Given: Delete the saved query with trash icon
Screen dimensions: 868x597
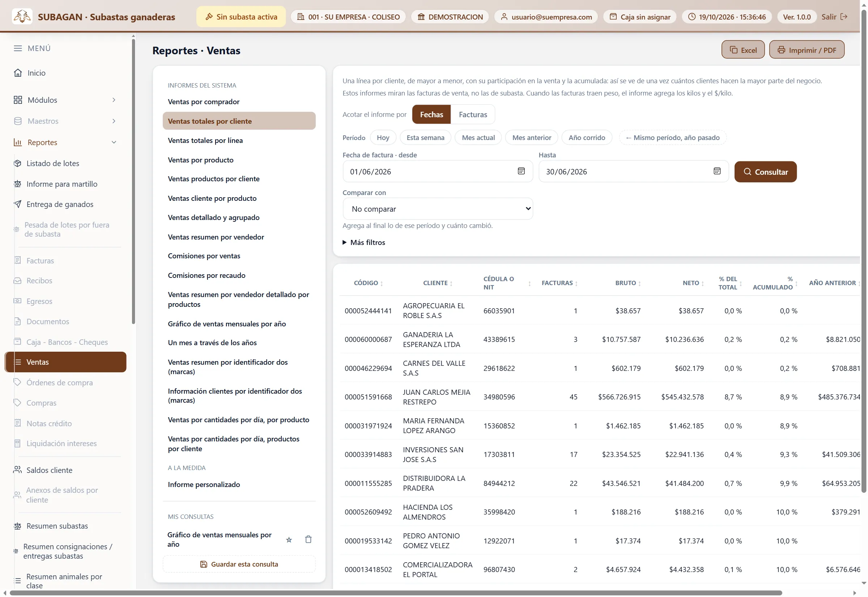Looking at the screenshot, I should click(309, 540).
